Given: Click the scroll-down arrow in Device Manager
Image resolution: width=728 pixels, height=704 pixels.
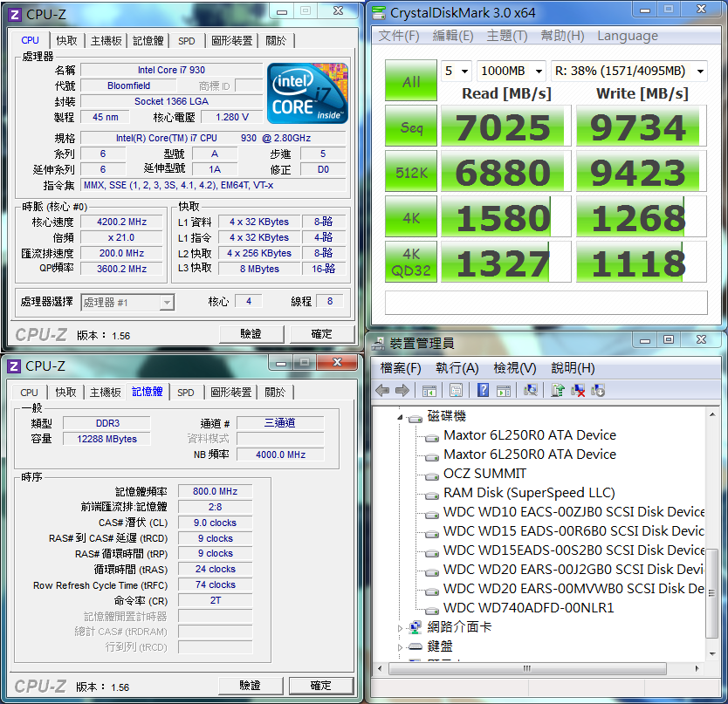Looking at the screenshot, I should [x=712, y=654].
